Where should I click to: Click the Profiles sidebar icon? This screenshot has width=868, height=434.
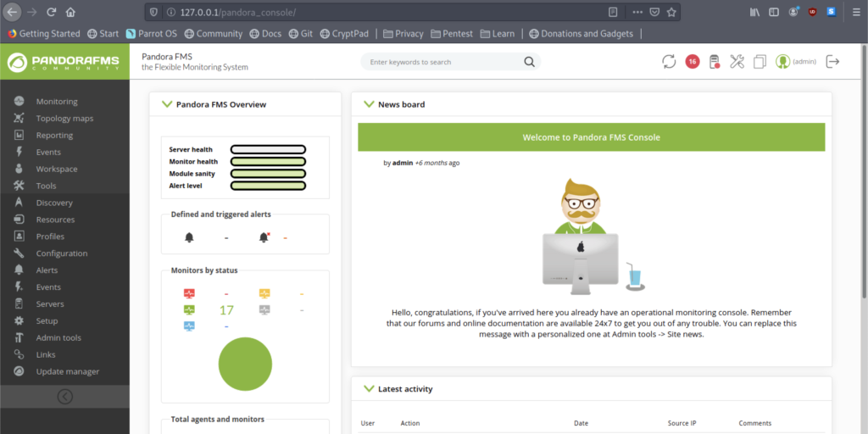19,236
